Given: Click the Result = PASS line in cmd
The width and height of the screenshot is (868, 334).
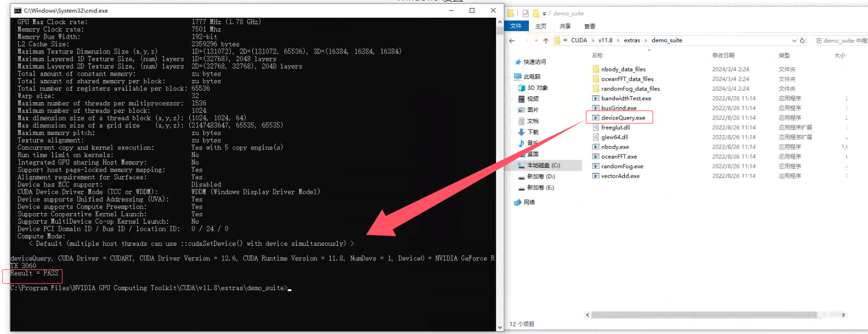Looking at the screenshot, I should point(34,273).
